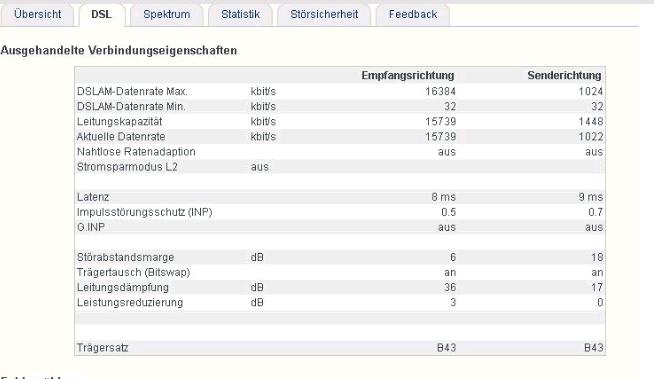Click the Stromsparmodus L2 label
This screenshot has width=654, height=379.
(127, 167)
